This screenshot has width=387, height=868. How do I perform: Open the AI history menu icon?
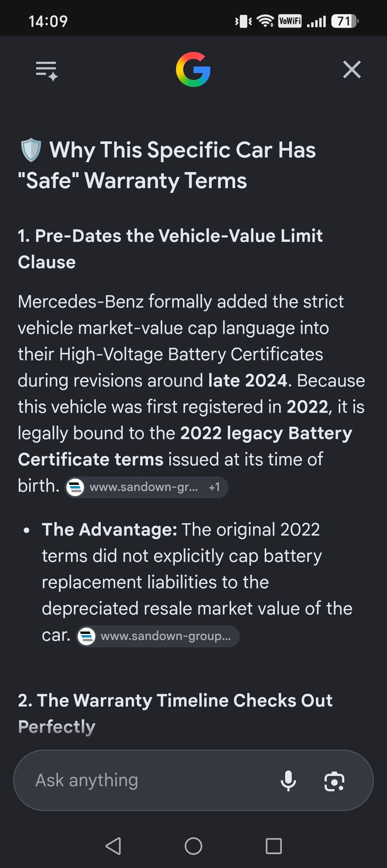(47, 71)
